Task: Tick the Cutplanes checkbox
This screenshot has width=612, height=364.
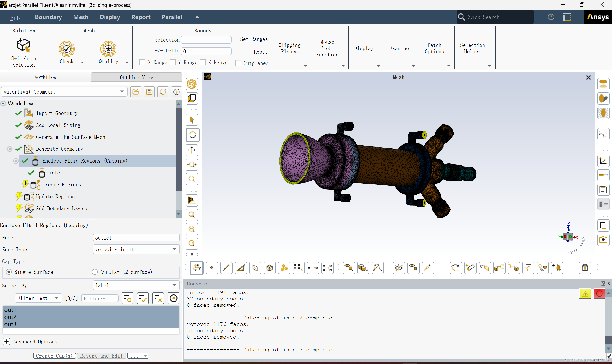Action: (238, 63)
